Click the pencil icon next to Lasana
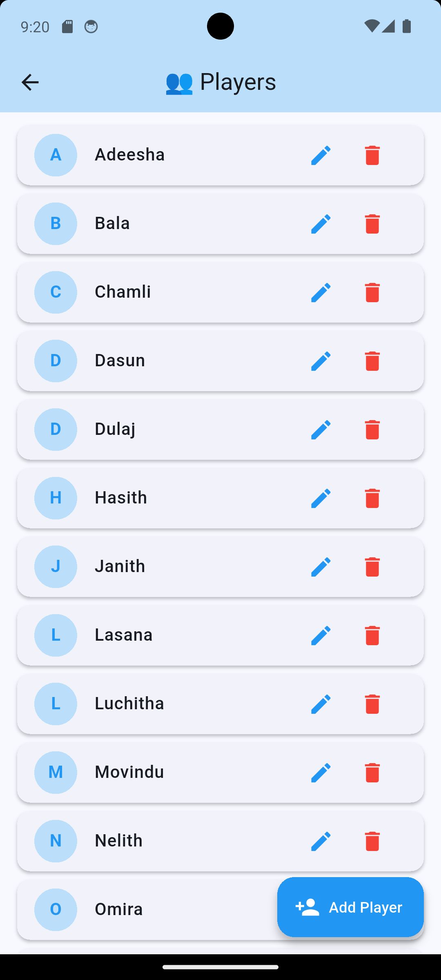 [321, 635]
